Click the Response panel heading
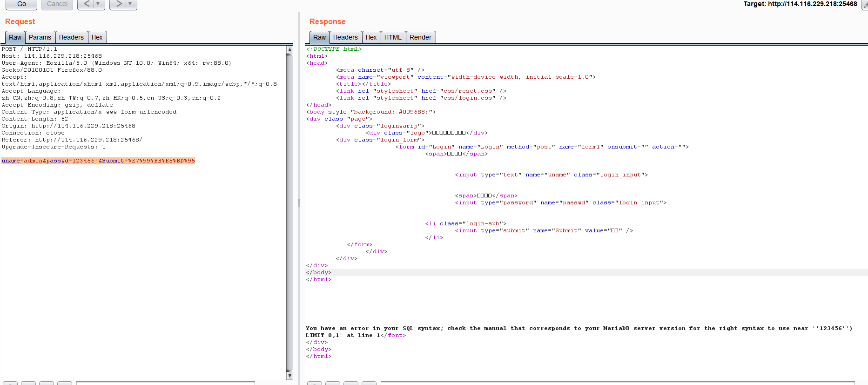The width and height of the screenshot is (868, 385). (327, 21)
